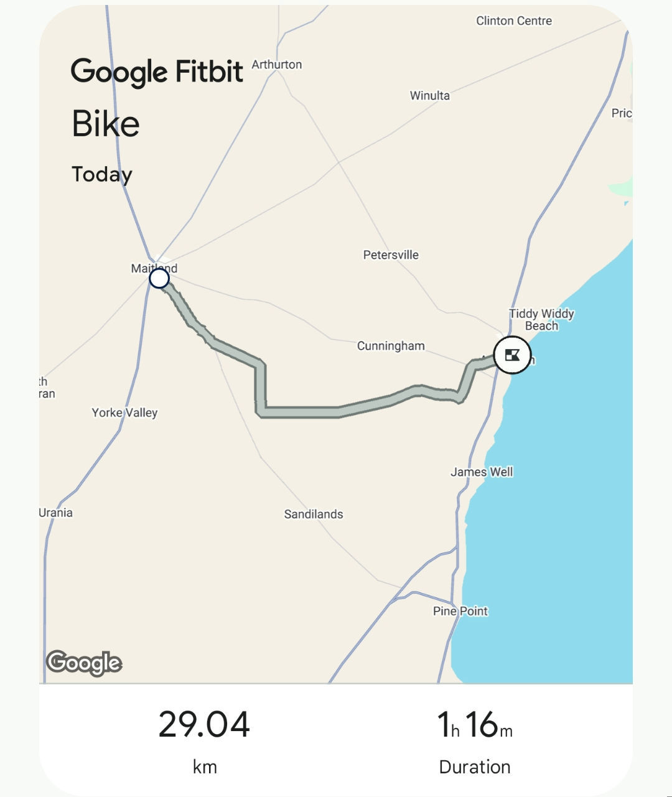
Task: Click the checkered finish flag marker
Action: [x=512, y=355]
